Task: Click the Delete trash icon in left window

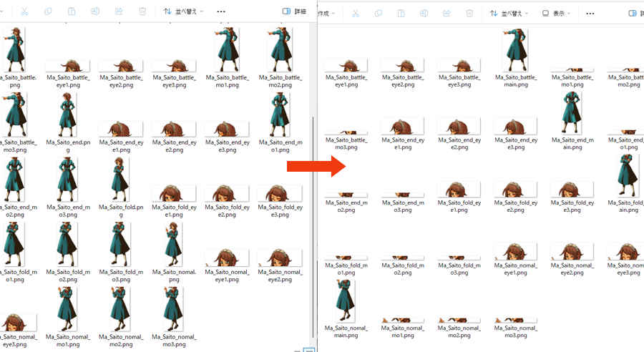Action: point(142,12)
